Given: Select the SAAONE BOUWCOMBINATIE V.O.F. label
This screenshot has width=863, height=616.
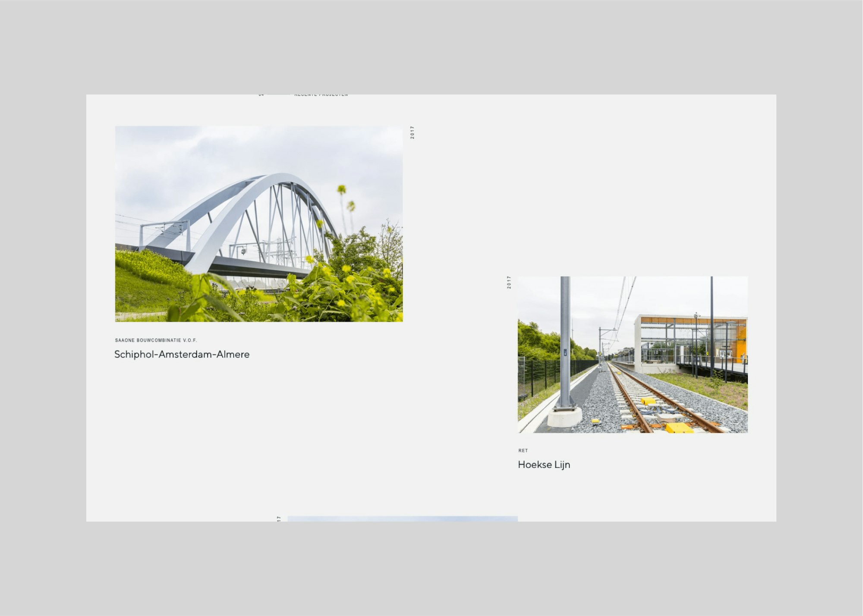Looking at the screenshot, I should pyautogui.click(x=156, y=340).
